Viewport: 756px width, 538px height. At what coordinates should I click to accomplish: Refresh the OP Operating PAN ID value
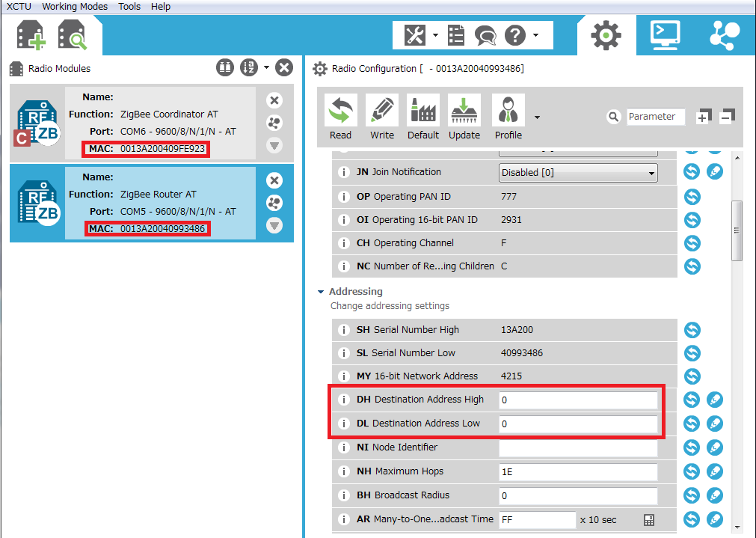pyautogui.click(x=692, y=197)
